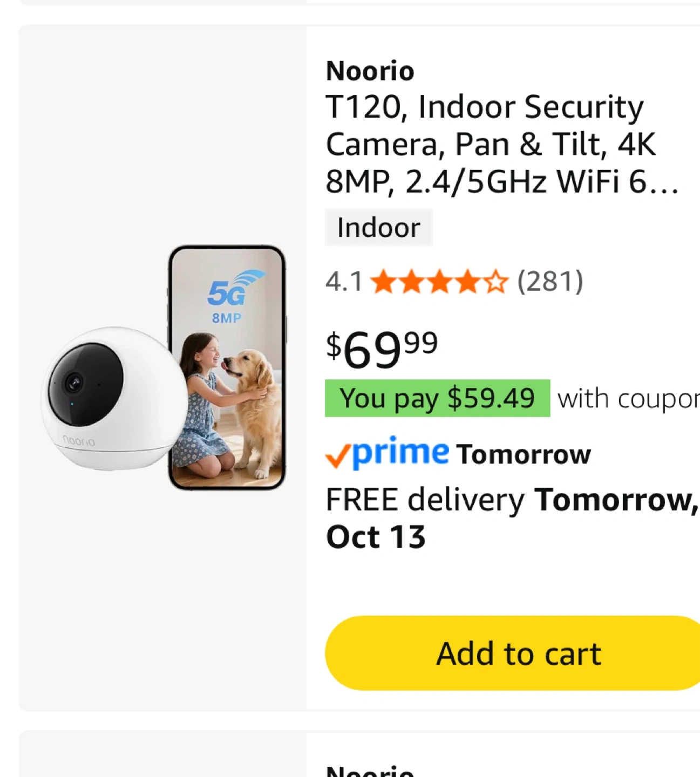Click the orange Prime checkmark
The image size is (700, 777).
(x=337, y=457)
